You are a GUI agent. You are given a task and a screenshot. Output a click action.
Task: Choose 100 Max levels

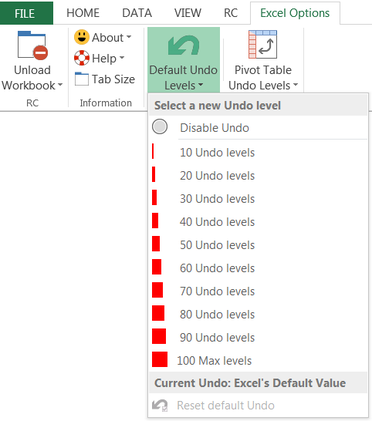(x=258, y=360)
